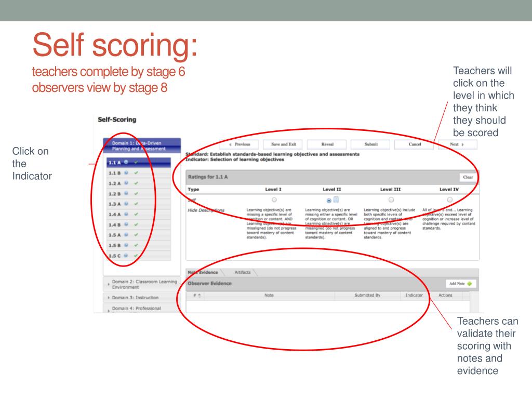Select the Level IV self rating radio
The width and height of the screenshot is (532, 399).
pos(449,200)
